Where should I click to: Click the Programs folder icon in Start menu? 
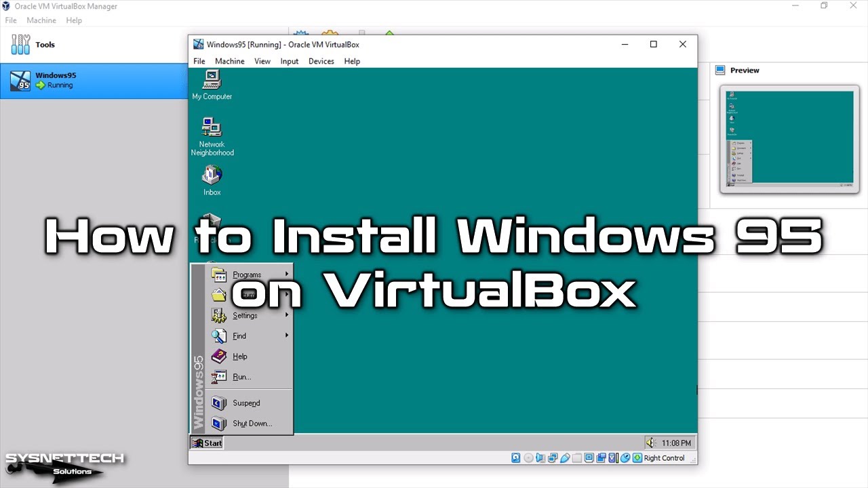click(x=218, y=274)
